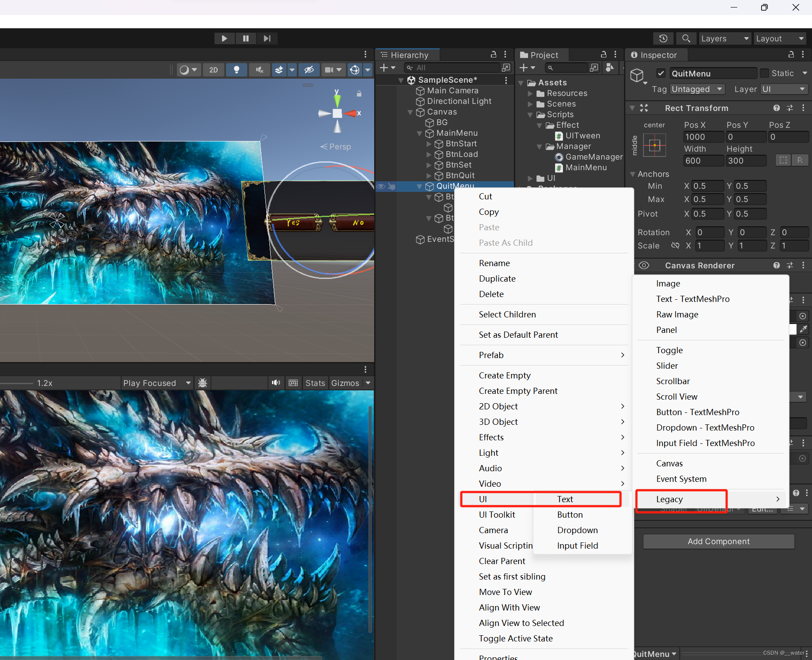This screenshot has height=660, width=812.
Task: Open the undo history icon
Action: pos(663,38)
